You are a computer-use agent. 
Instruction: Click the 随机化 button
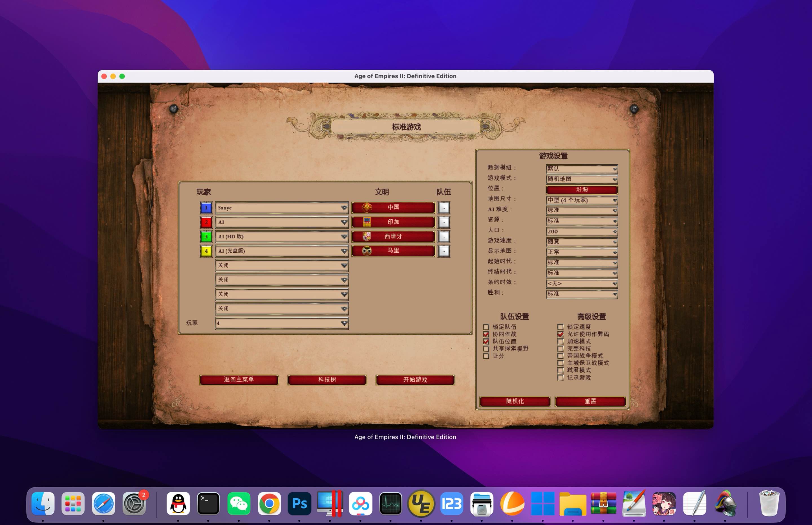515,401
